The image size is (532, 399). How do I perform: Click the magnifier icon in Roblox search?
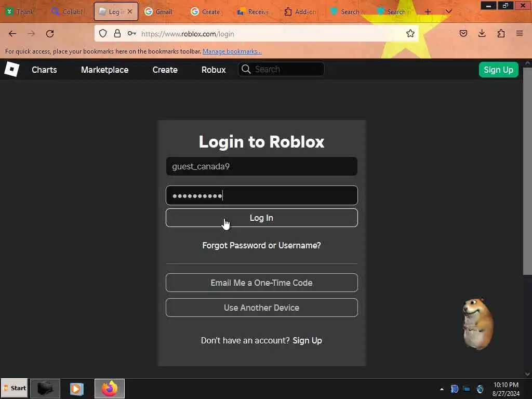tap(246, 69)
